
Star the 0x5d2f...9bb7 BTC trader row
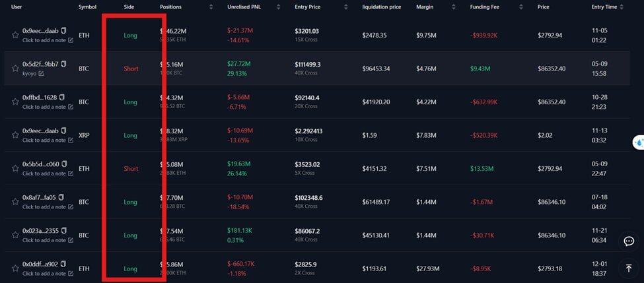tap(15, 69)
